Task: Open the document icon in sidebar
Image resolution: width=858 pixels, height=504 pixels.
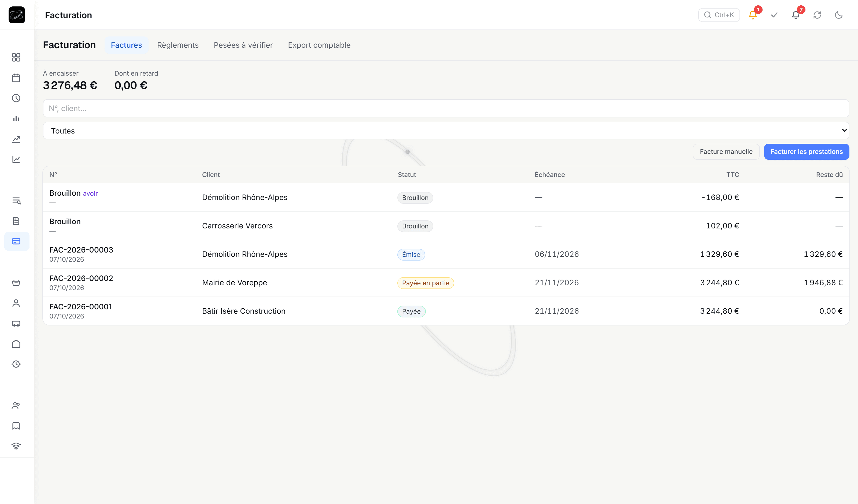Action: (x=16, y=221)
